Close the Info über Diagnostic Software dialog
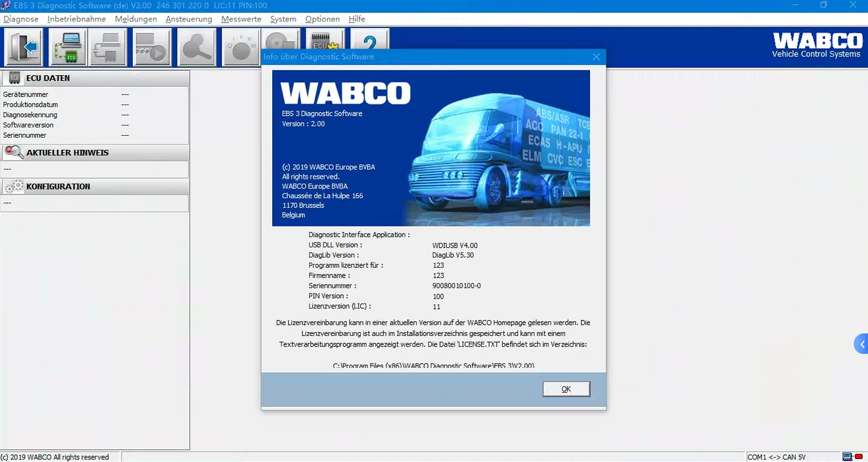The width and height of the screenshot is (868, 462). [x=596, y=57]
